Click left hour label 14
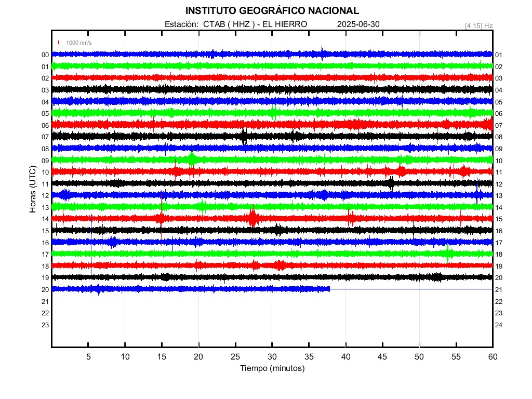Viewport: 532px width, 399px height. tap(45, 219)
